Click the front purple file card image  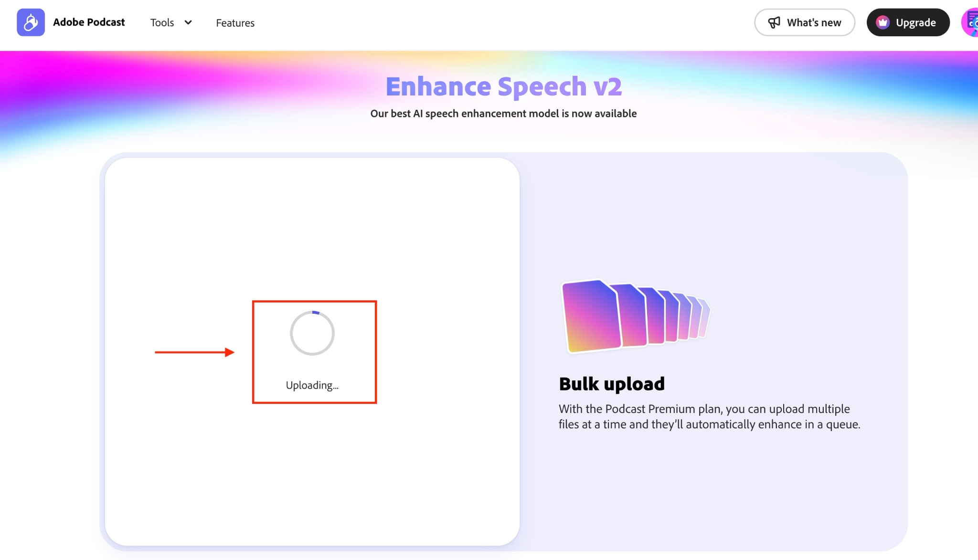click(x=591, y=316)
